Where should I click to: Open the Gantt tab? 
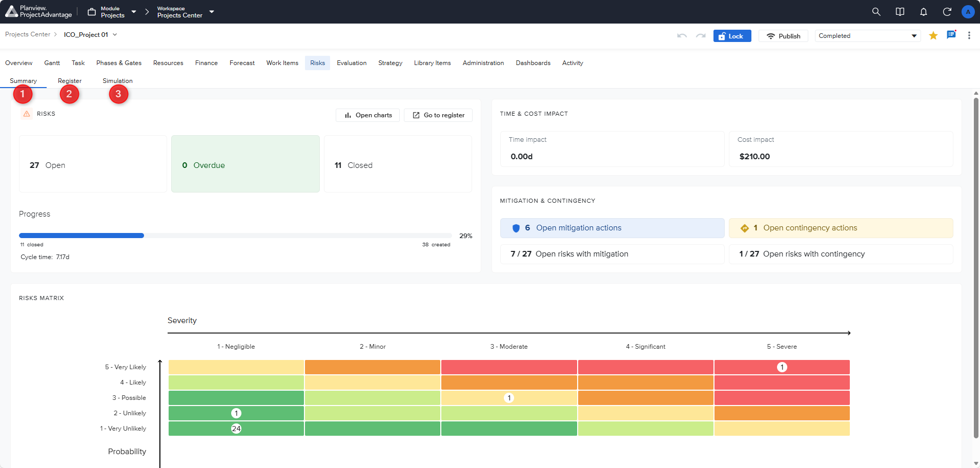coord(52,63)
